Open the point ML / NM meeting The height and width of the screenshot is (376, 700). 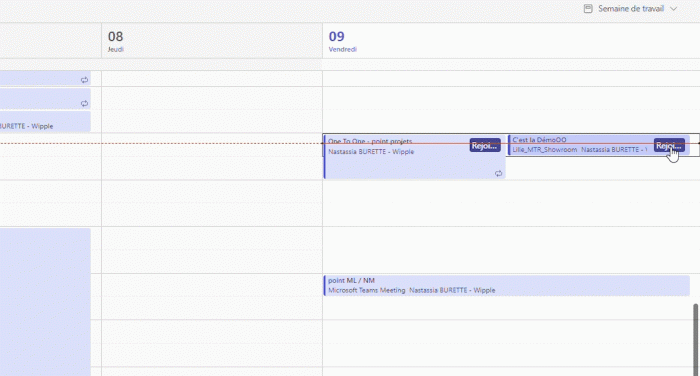(x=507, y=285)
